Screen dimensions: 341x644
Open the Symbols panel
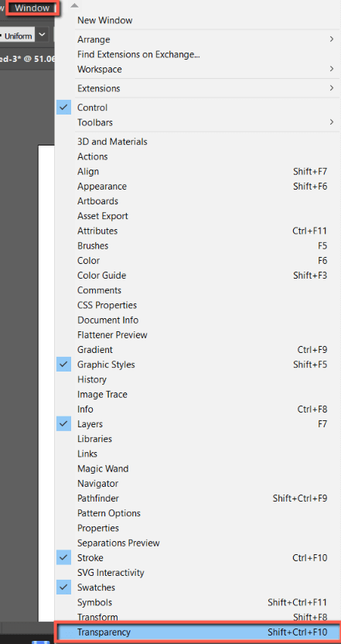tap(198, 602)
